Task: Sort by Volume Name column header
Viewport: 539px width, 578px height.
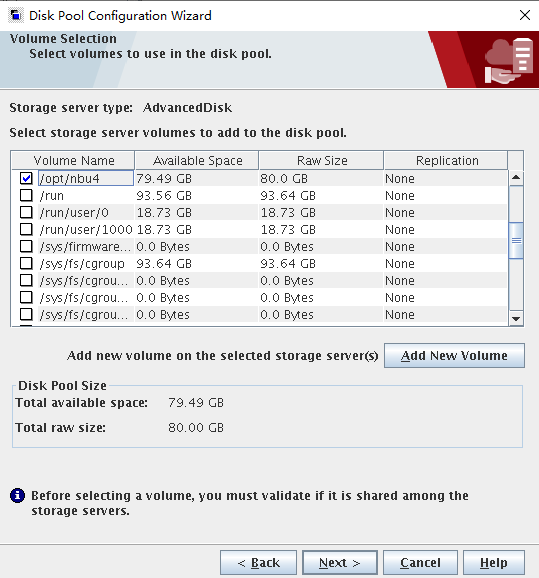Action: pos(73,160)
